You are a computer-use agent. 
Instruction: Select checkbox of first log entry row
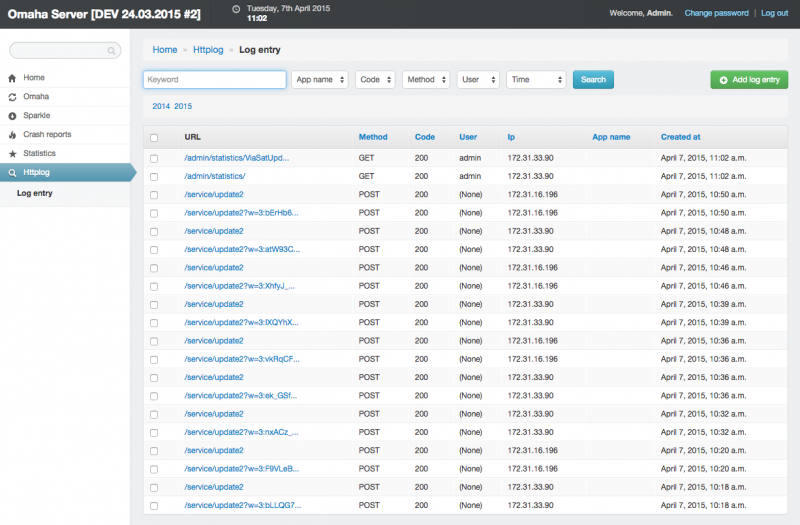[x=154, y=159]
